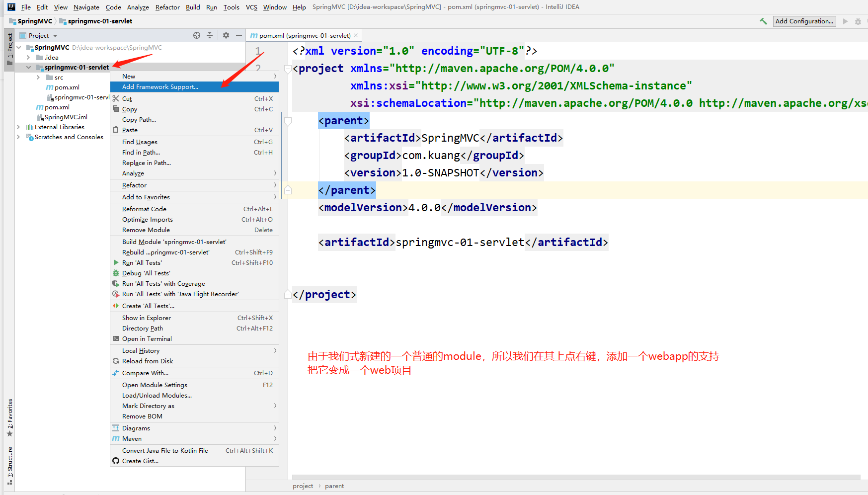Expand the External Libraries tree node
Viewport: 868px width, 495px height.
pos(18,127)
